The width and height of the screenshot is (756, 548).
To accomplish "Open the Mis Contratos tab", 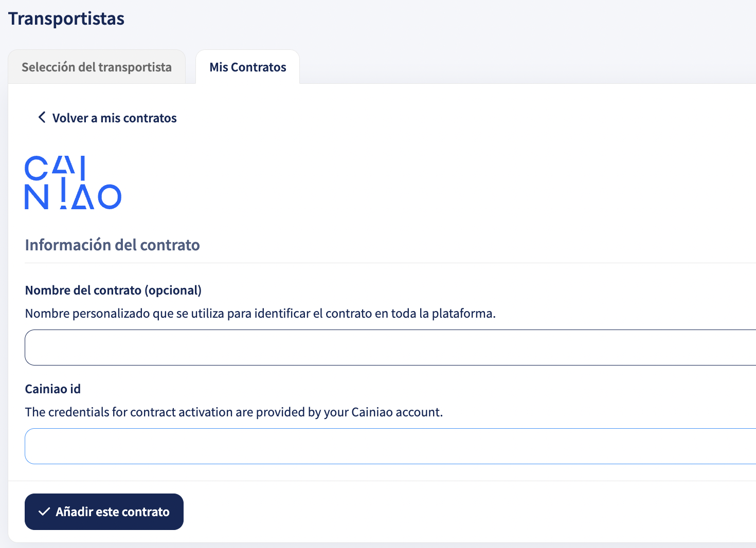I will pos(248,67).
